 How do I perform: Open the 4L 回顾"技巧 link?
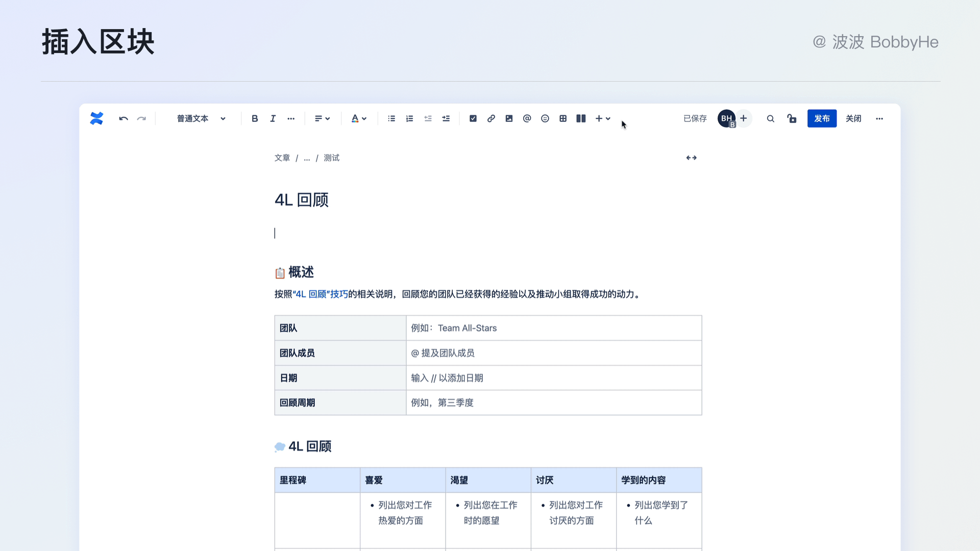coord(321,294)
